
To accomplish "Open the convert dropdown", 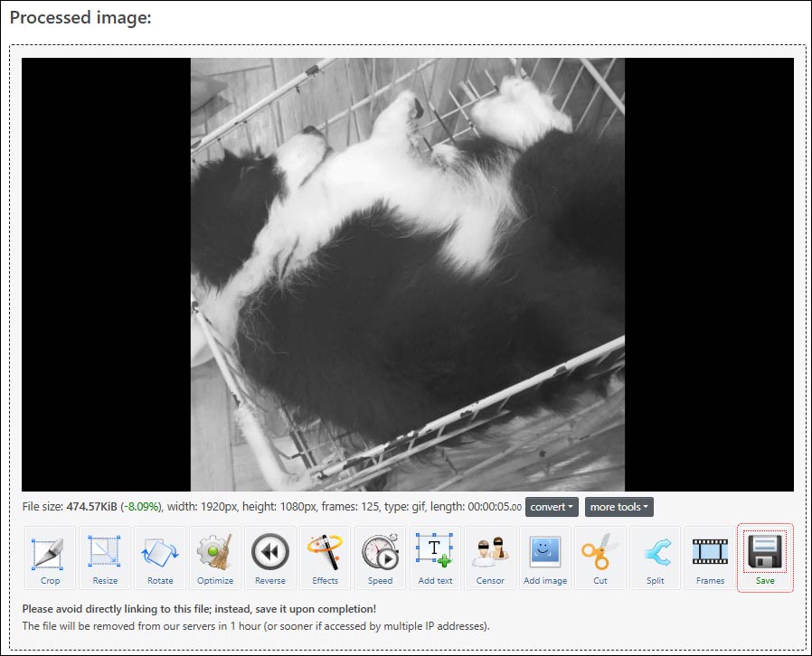I will pos(552,507).
